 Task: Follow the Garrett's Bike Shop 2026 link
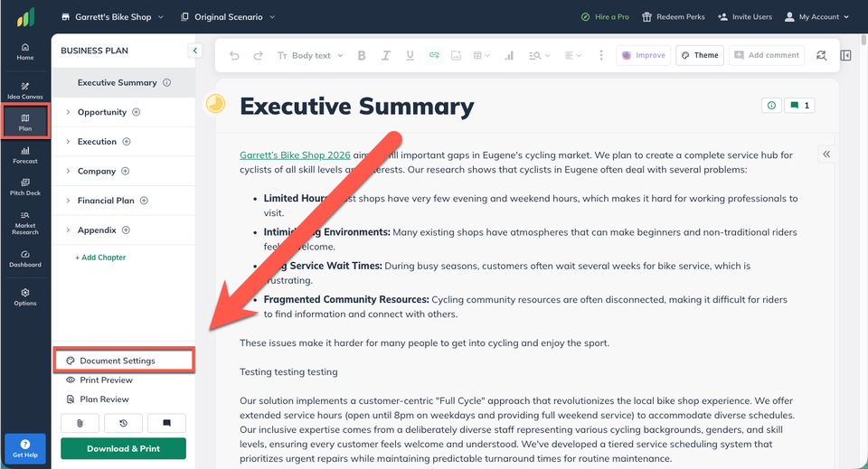tap(295, 155)
